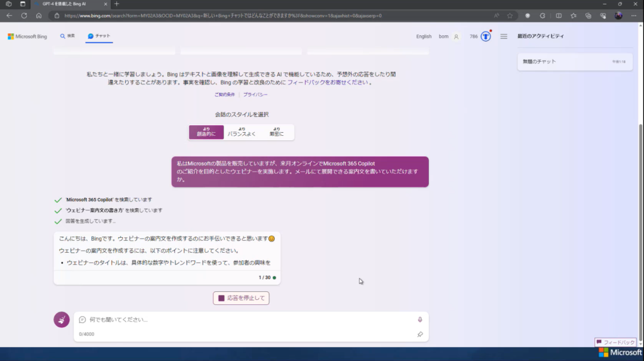
Task: Click the 786 rewards points count
Action: click(474, 36)
